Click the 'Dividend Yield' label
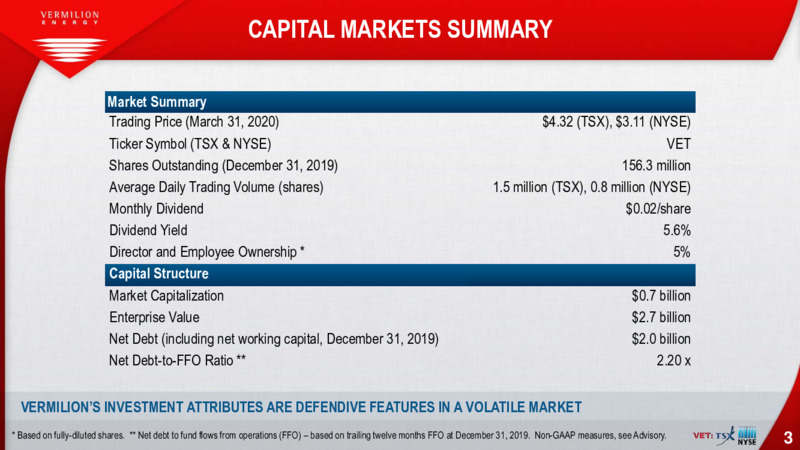This screenshot has height=450, width=800. pos(148,231)
